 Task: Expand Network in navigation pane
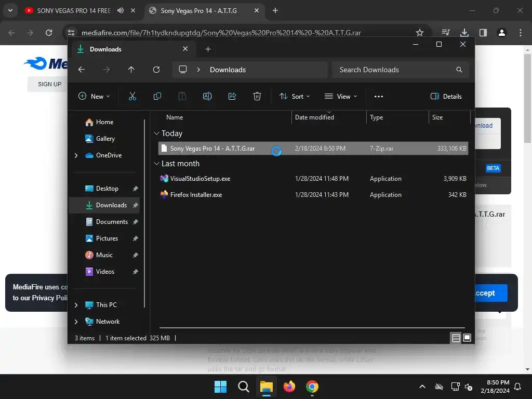(x=76, y=322)
